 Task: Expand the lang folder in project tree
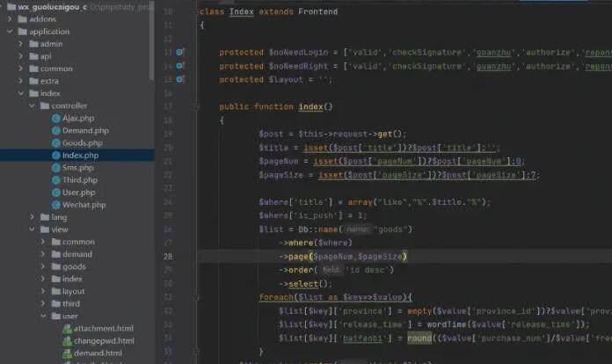coord(33,216)
